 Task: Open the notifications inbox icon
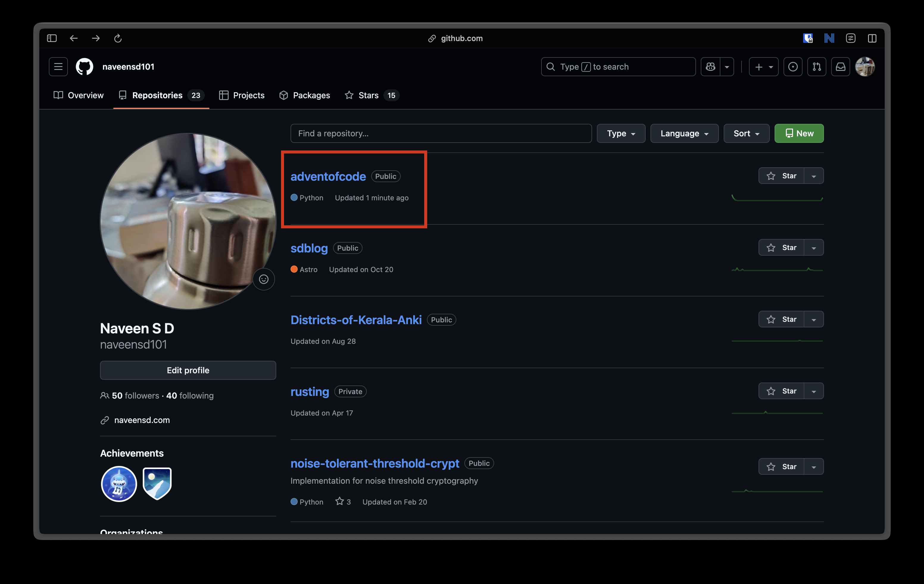[840, 67]
